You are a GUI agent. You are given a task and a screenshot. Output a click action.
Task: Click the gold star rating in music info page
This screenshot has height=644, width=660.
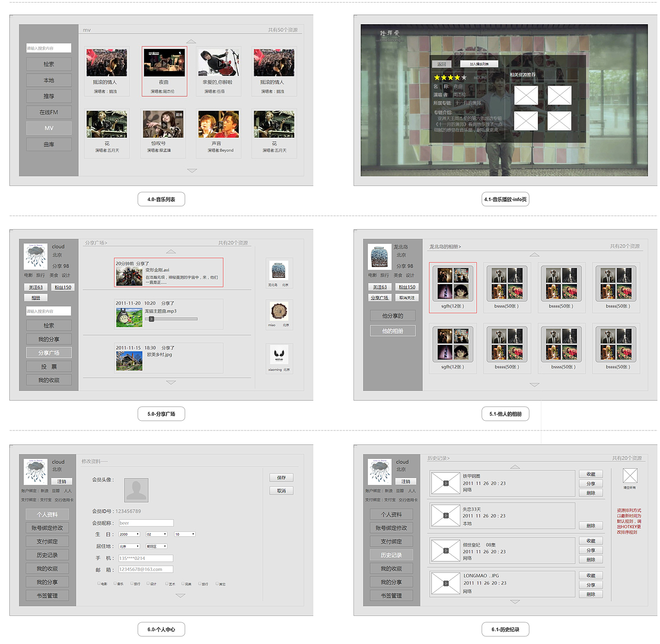click(x=450, y=77)
